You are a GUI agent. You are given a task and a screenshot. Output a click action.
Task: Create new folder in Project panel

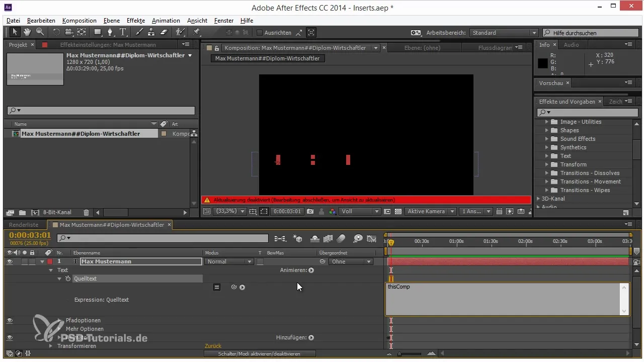point(22,213)
